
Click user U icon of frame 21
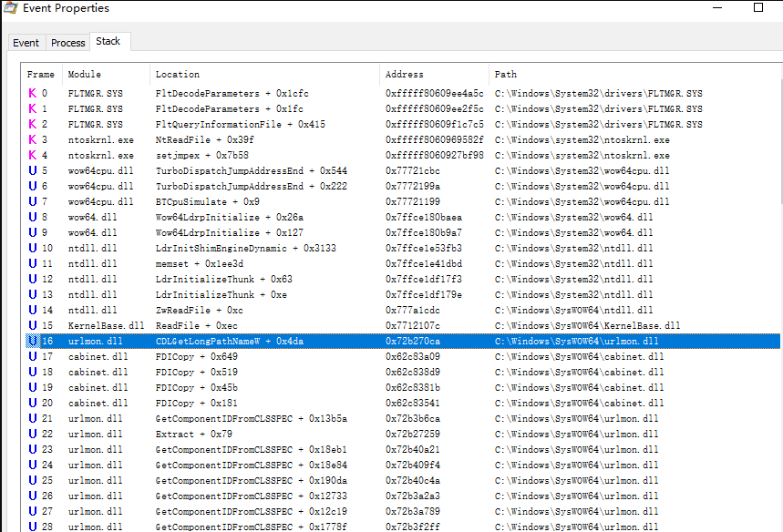(33, 418)
